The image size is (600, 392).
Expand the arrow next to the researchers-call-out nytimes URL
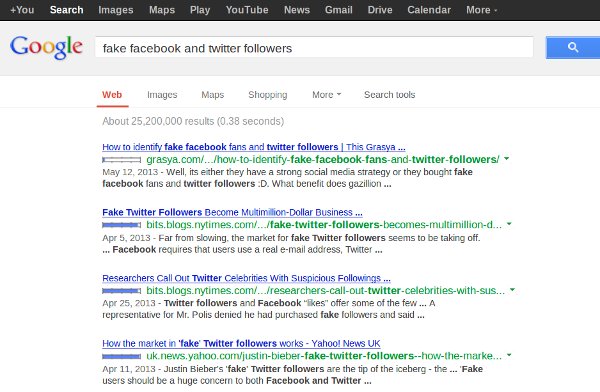click(512, 290)
